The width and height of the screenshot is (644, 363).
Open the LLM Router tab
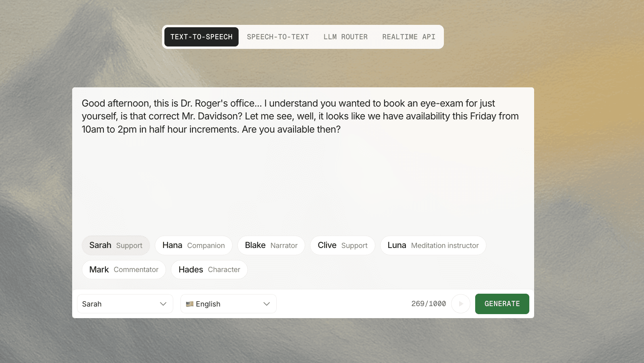coord(345,37)
